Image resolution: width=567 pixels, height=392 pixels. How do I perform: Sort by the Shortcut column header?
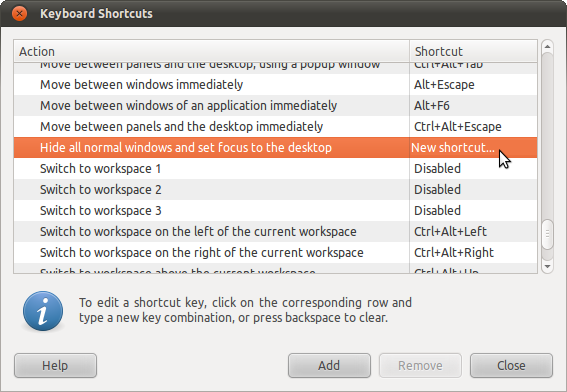pyautogui.click(x=473, y=51)
